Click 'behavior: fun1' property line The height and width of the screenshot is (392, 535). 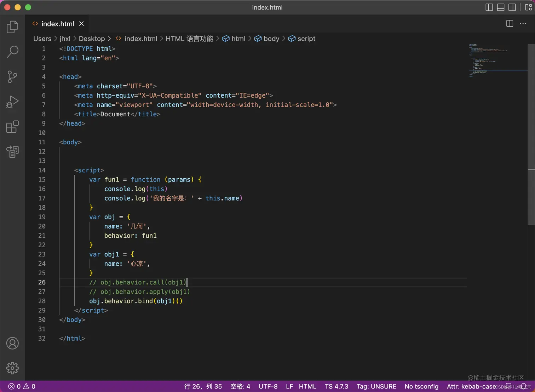point(130,236)
